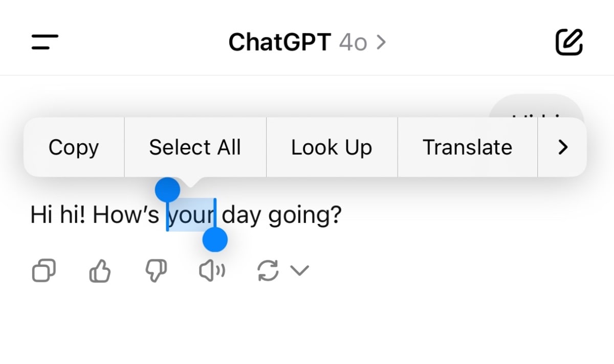
Task: Mark the response with thumbs down
Action: click(156, 270)
